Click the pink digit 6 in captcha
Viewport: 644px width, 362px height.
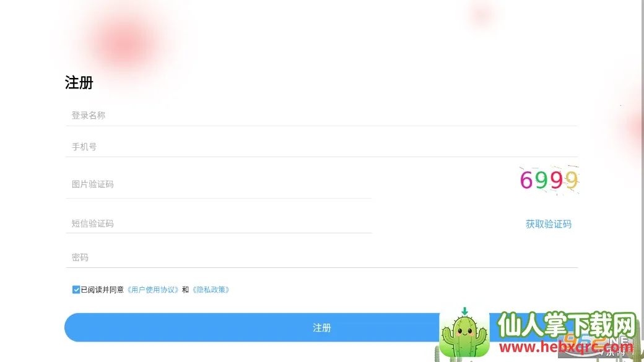pos(526,180)
